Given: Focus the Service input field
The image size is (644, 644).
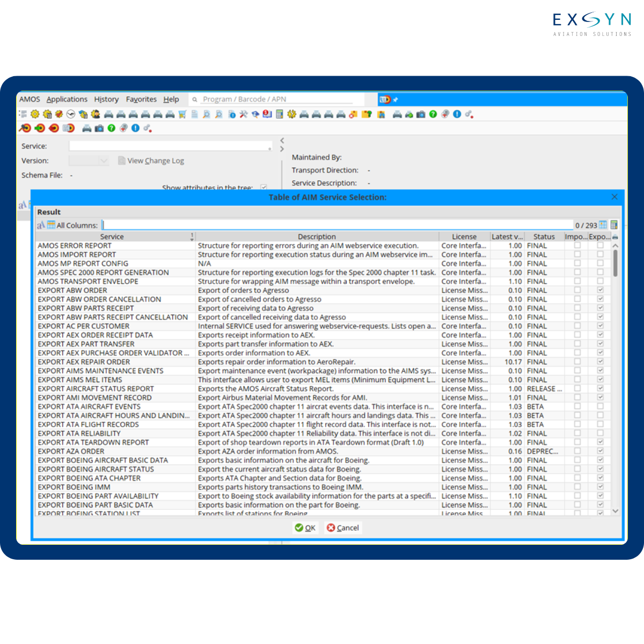Looking at the screenshot, I should click(171, 146).
